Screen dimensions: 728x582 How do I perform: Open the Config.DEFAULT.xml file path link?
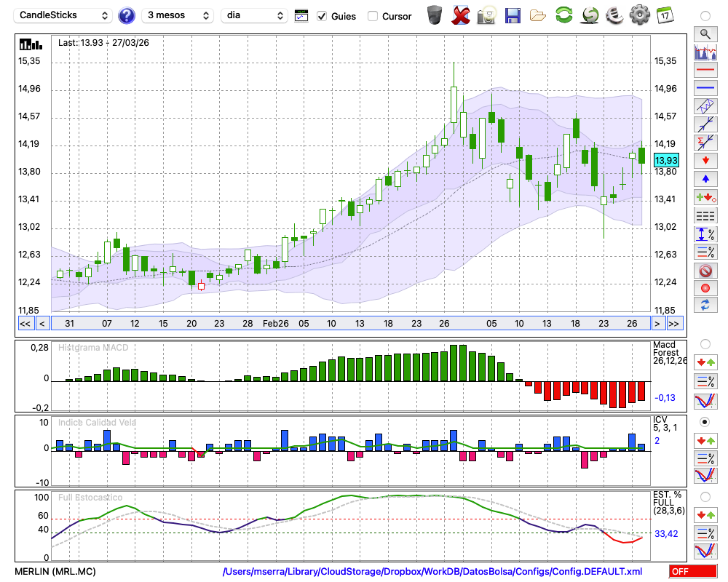point(432,572)
